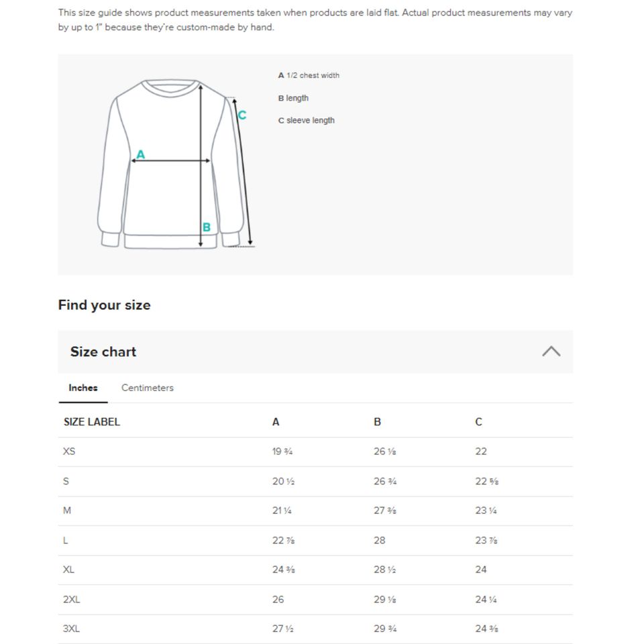Click the Size chart section header
Image resolution: width=644 pixels, height=644 pixels.
[103, 352]
